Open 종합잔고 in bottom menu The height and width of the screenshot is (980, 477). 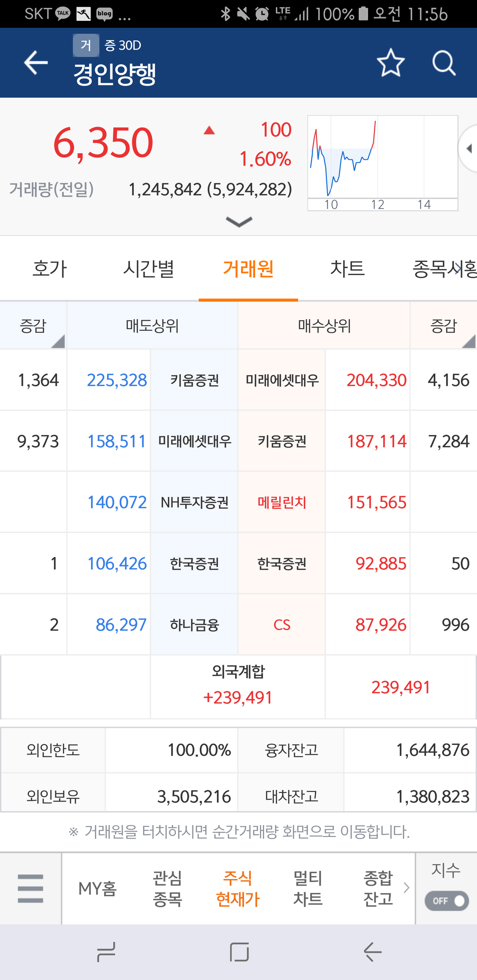[378, 889]
